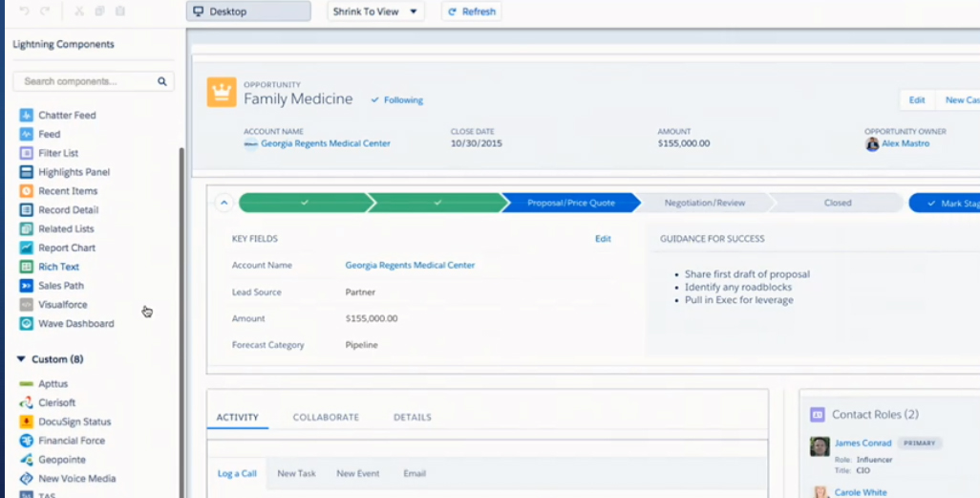Click the Undo arrow in toolbar
The height and width of the screenshot is (498, 980).
coord(24,11)
